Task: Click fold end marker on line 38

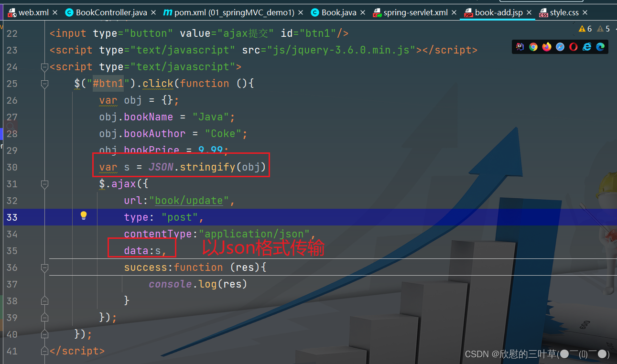Action: 44,300
